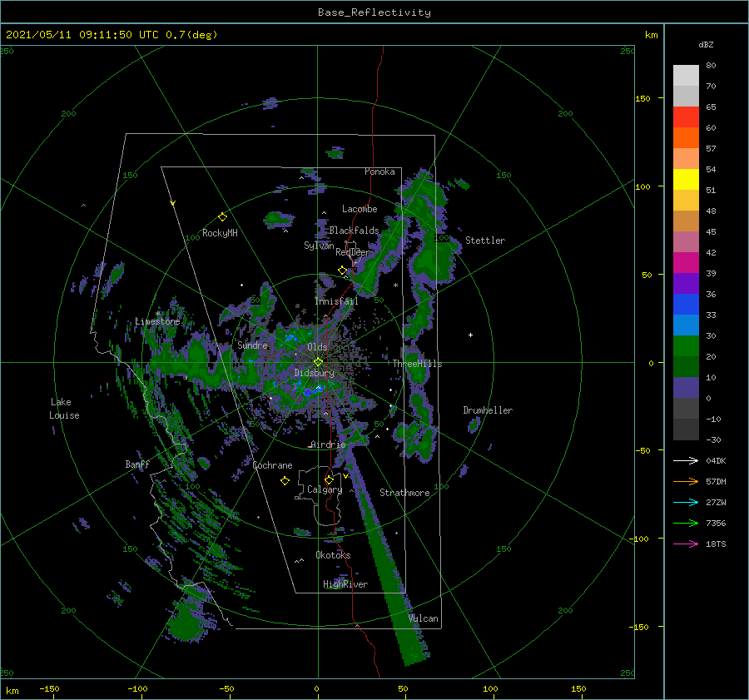Screen dimensions: 749x700
Task: Click the 18TS legend label
Action: [x=716, y=544]
